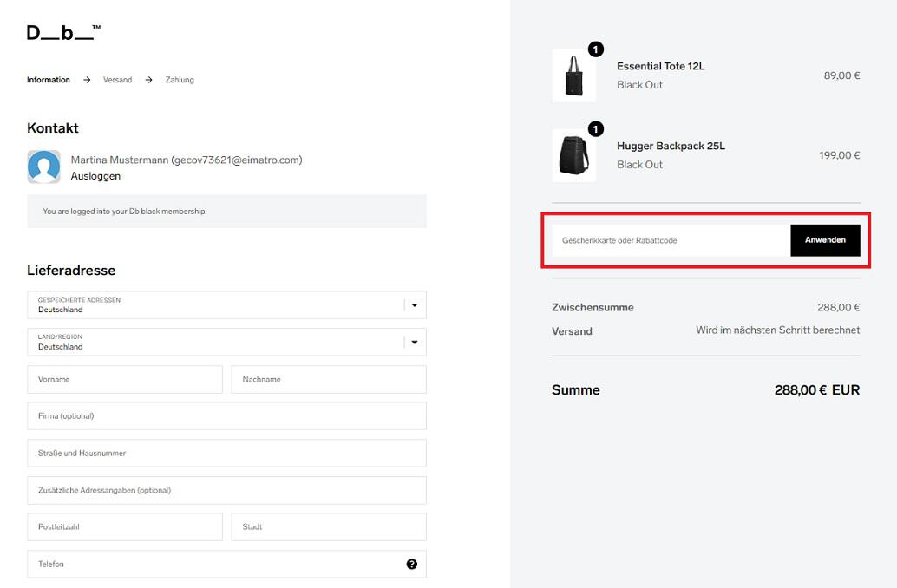This screenshot has height=588, width=897.
Task: Click the arrow between Information and Versand
Action: coord(87,80)
